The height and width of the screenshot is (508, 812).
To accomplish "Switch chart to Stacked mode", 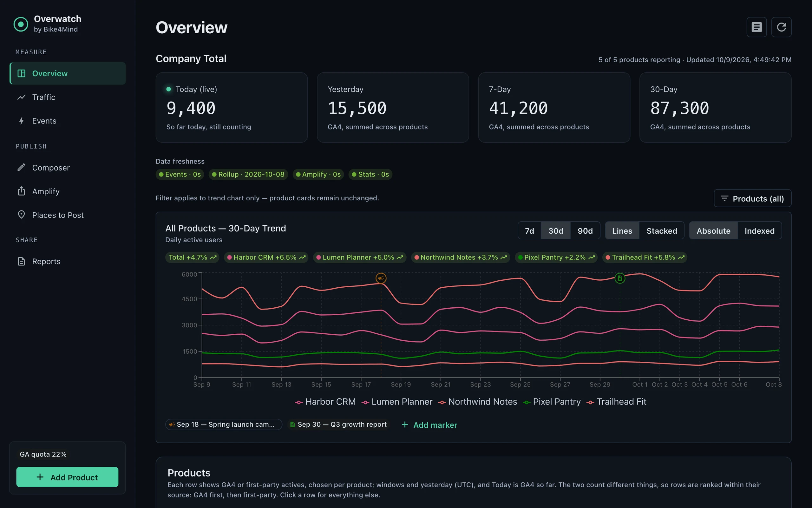I will coord(662,231).
